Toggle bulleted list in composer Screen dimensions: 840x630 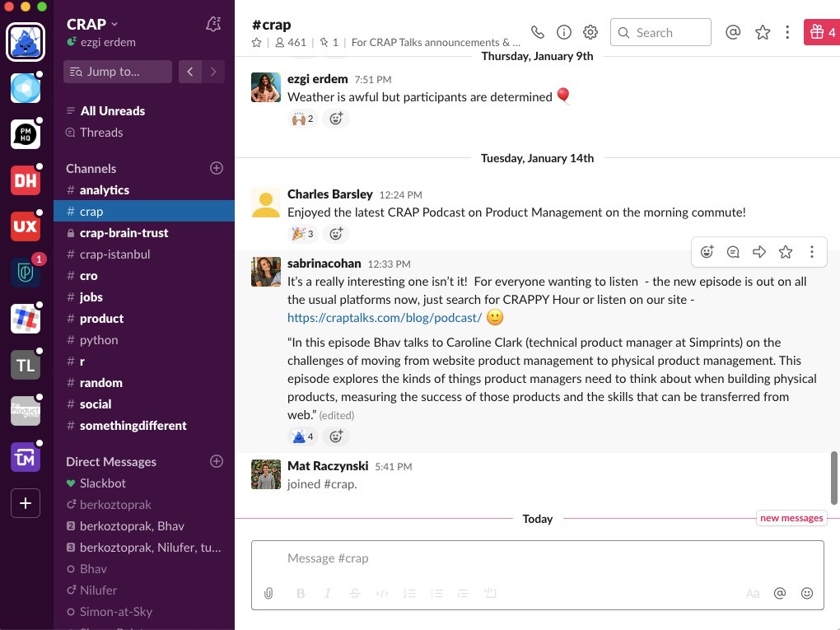pos(436,593)
